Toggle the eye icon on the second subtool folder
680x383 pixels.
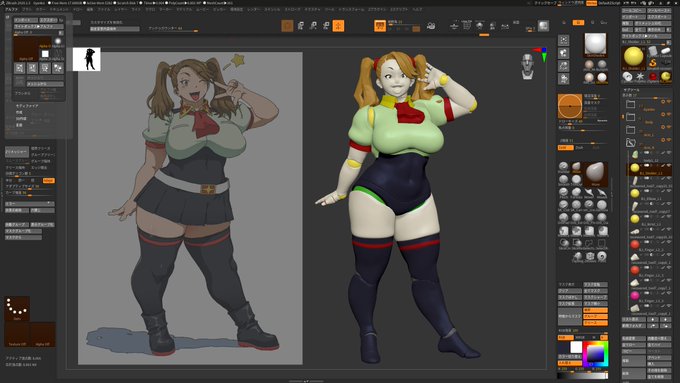coord(669,115)
